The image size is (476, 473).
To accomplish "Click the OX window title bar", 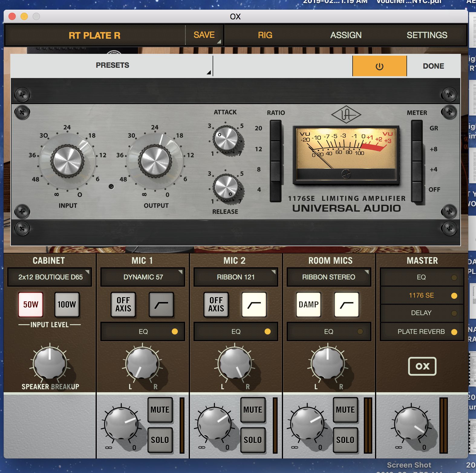I will point(236,16).
